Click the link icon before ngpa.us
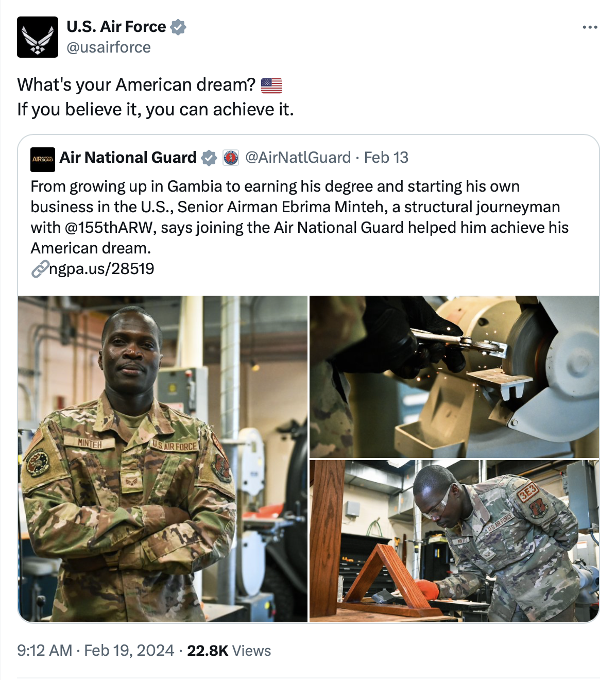Screen dimensions: 616x680 40,269
